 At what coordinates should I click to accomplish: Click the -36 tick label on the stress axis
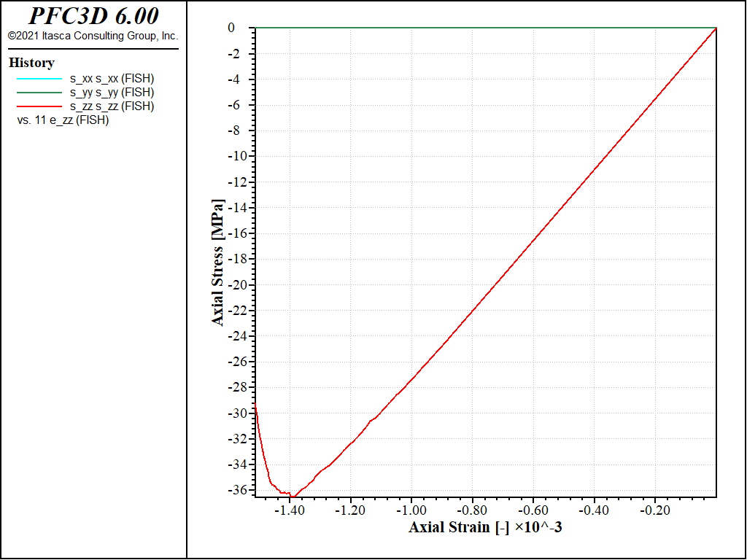pos(239,490)
